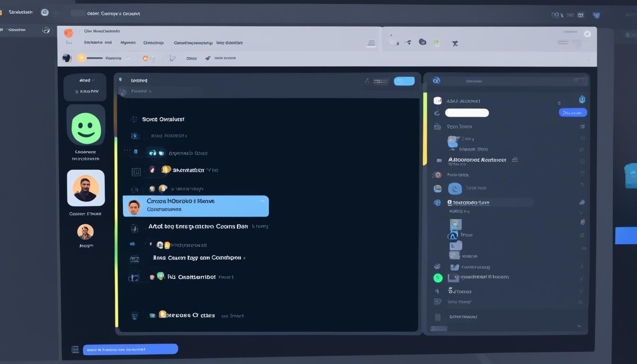The width and height of the screenshot is (637, 364).
Task: Click the blue shield icon in right panel
Action: [582, 100]
